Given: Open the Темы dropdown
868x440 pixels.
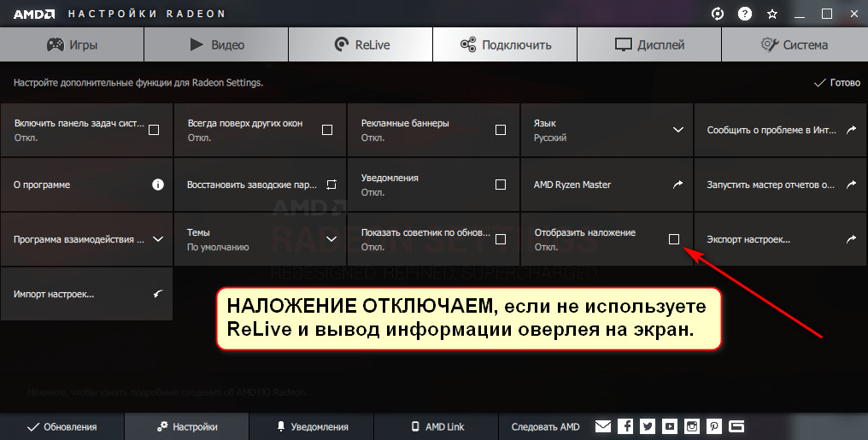Looking at the screenshot, I should pyautogui.click(x=331, y=239).
